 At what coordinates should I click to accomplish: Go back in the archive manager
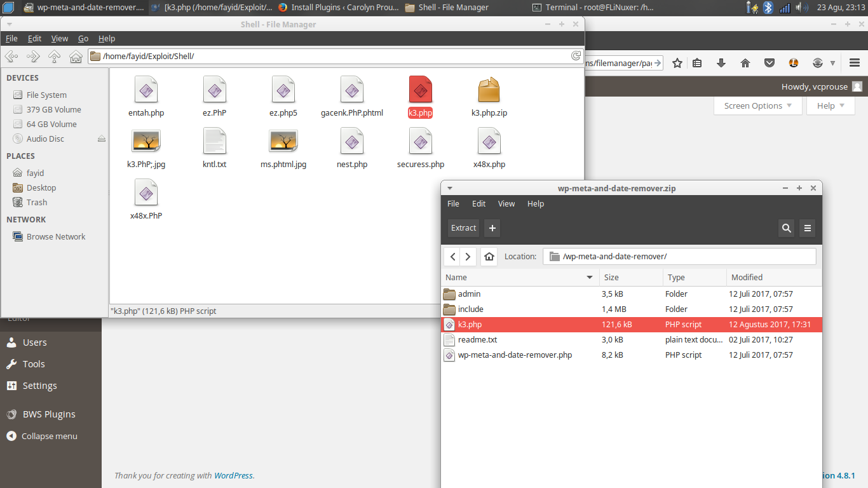point(452,257)
